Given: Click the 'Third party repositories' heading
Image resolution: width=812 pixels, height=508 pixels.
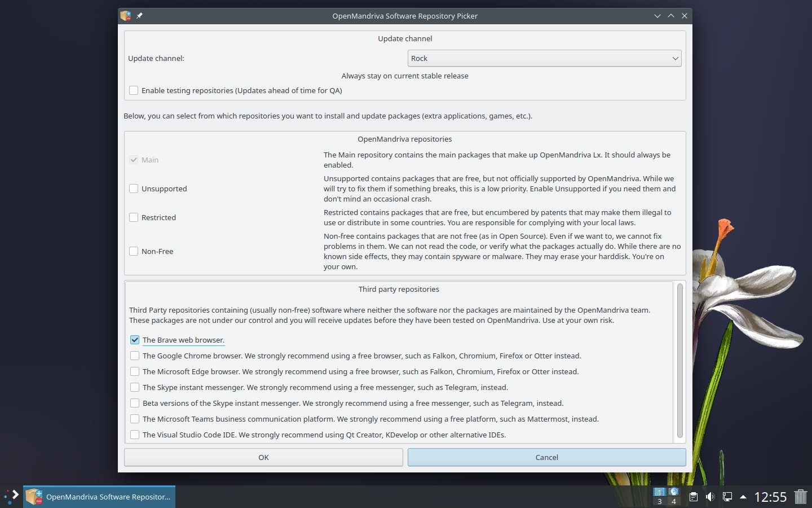Looking at the screenshot, I should [399, 289].
